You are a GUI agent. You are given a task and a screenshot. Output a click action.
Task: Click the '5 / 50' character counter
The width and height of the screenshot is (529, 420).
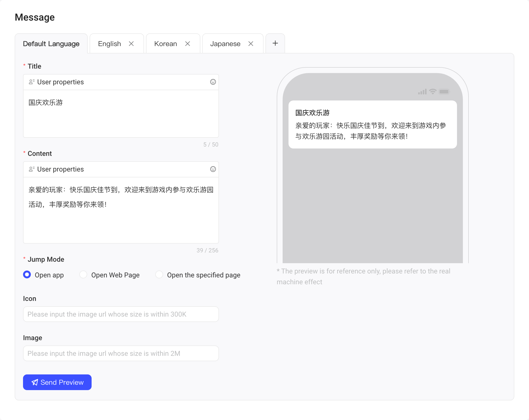point(211,145)
